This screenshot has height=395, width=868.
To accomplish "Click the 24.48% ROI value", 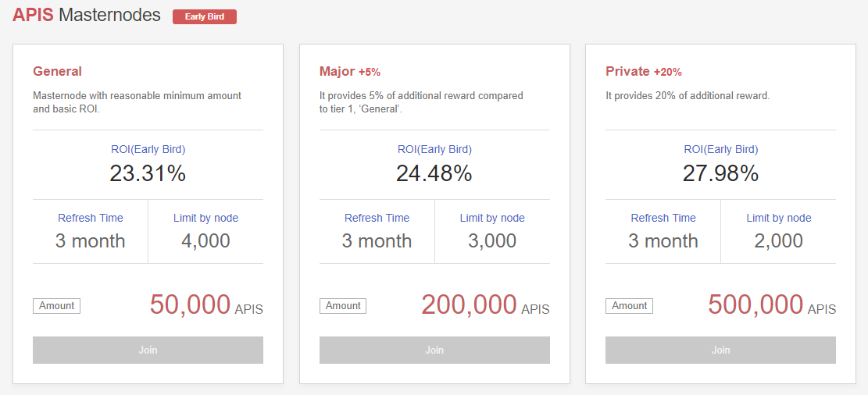I will pos(434,173).
